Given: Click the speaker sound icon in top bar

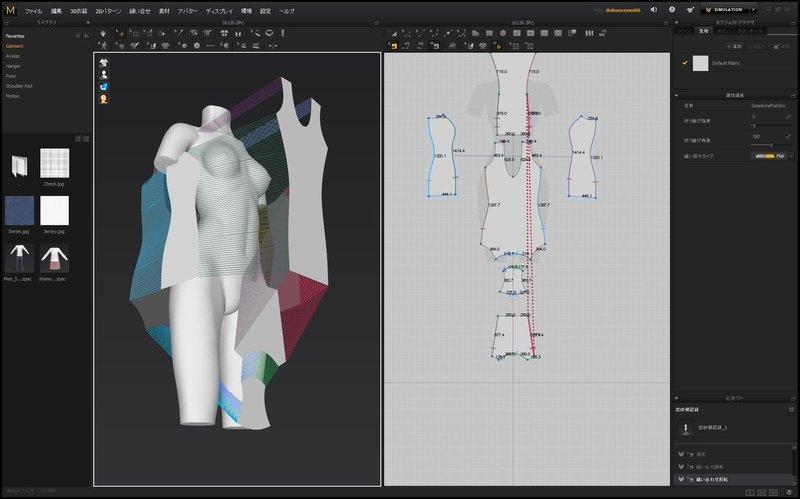Looking at the screenshot, I should pos(654,10).
